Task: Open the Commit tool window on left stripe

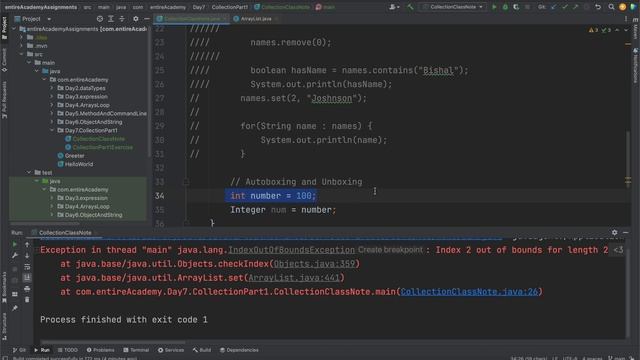Action: pos(4,60)
